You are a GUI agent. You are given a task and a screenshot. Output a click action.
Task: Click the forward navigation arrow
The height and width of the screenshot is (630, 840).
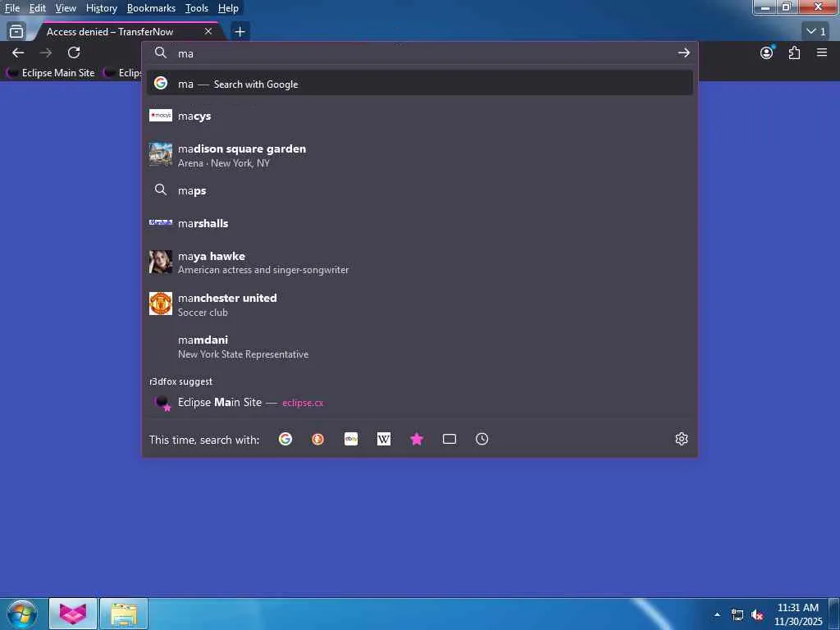(x=46, y=52)
